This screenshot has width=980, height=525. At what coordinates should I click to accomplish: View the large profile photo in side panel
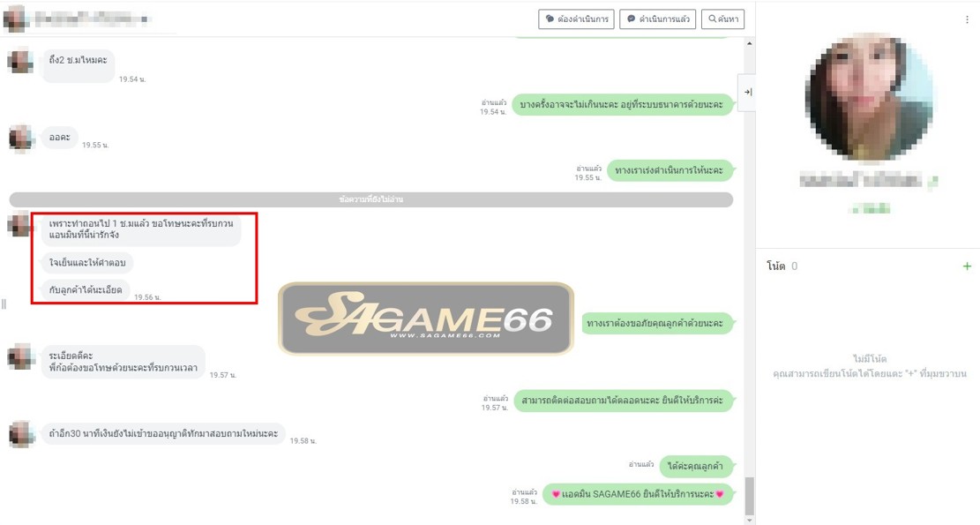point(868,98)
